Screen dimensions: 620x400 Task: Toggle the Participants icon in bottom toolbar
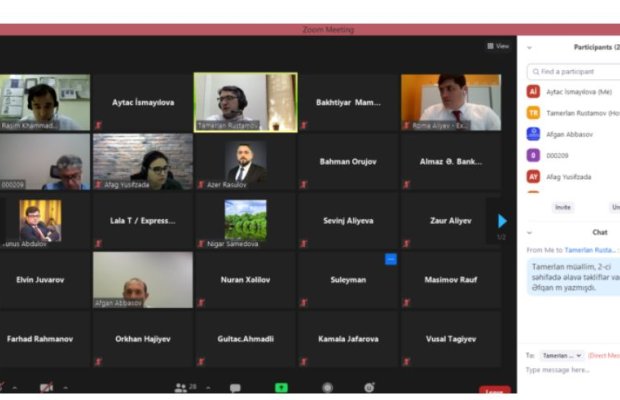[181, 387]
